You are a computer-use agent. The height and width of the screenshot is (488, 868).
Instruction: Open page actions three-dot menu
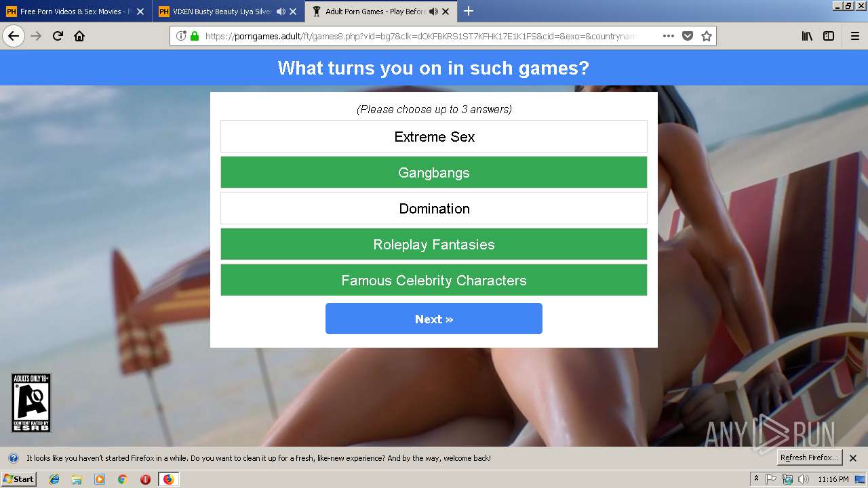point(669,36)
